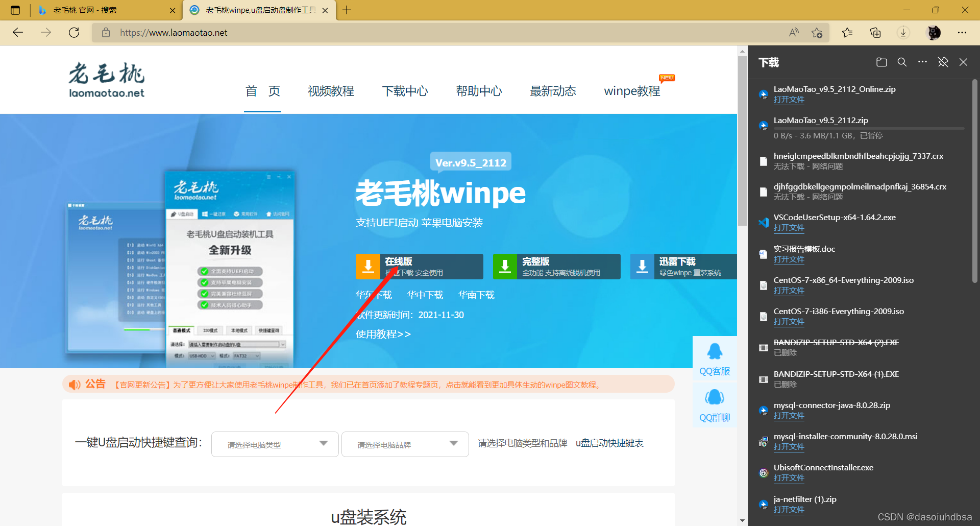This screenshot has width=980, height=526.
Task: Click 打开文件 under VSCodeUserSetup-x64-1.64.2.exe
Action: point(789,228)
